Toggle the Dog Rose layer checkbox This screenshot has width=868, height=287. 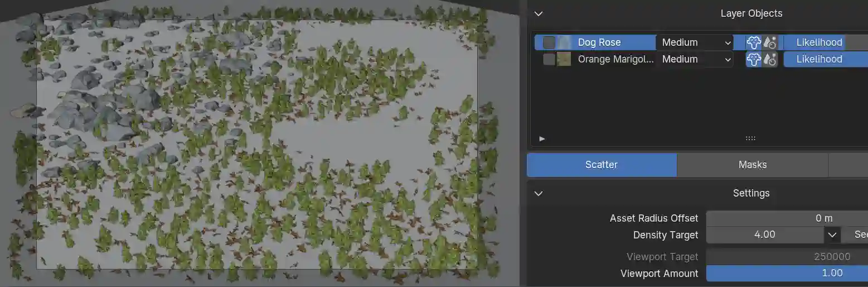[549, 42]
